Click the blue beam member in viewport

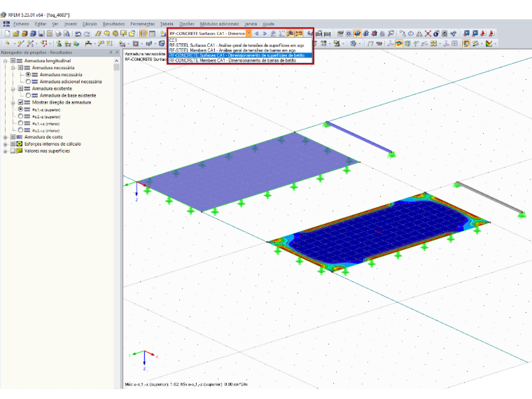click(x=359, y=137)
